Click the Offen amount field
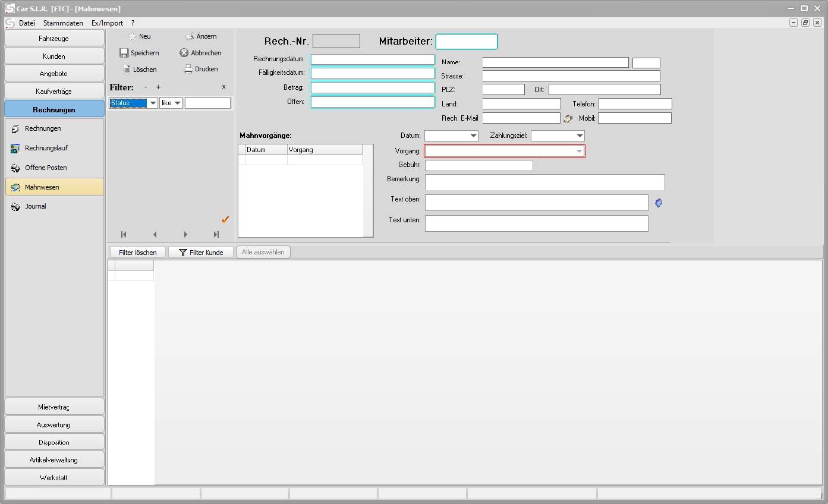The width and height of the screenshot is (828, 504). 373,102
